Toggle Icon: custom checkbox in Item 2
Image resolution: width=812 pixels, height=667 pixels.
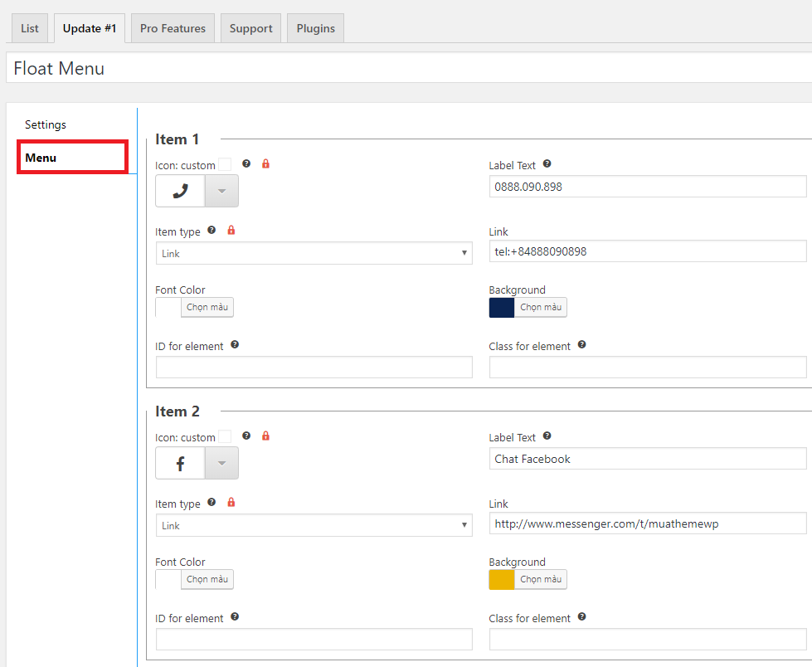[225, 437]
